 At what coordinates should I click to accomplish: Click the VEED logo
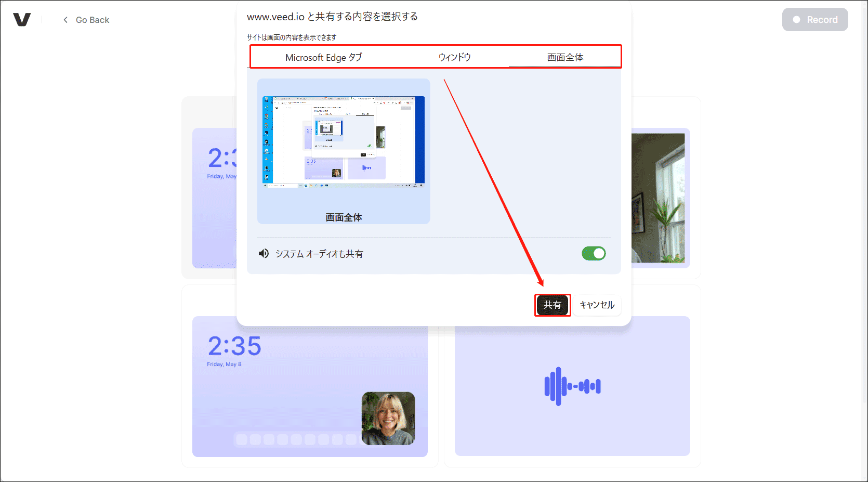click(22, 19)
